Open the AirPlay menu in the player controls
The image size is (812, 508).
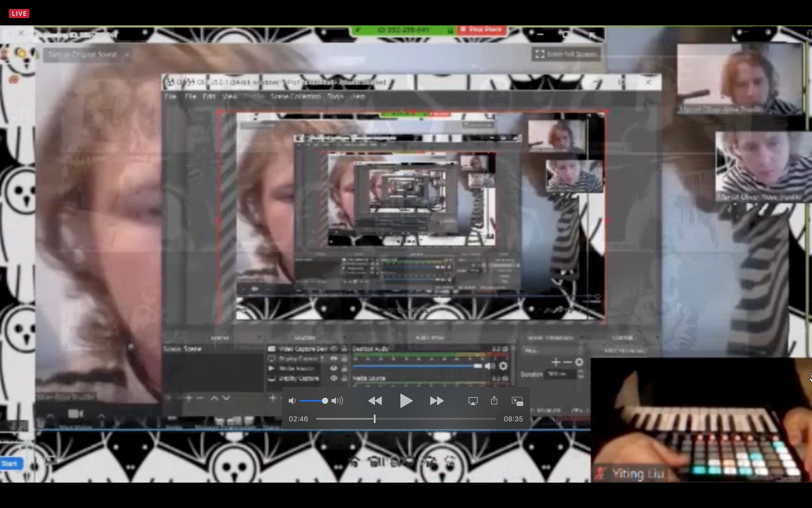click(x=473, y=401)
